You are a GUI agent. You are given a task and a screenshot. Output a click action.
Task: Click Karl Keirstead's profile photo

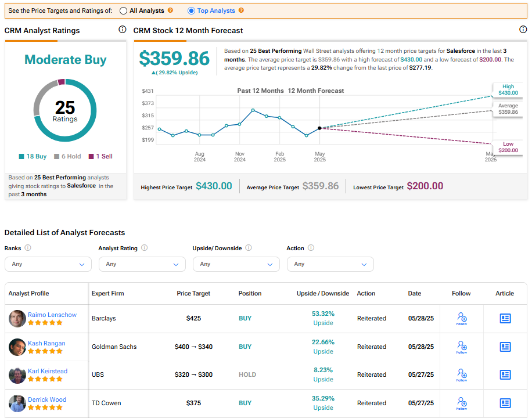point(17,375)
